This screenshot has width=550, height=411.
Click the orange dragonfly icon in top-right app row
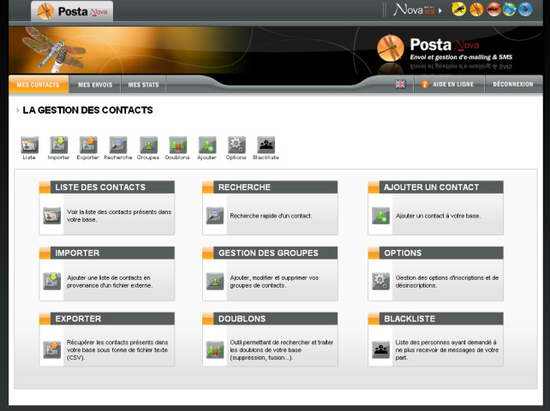476,9
